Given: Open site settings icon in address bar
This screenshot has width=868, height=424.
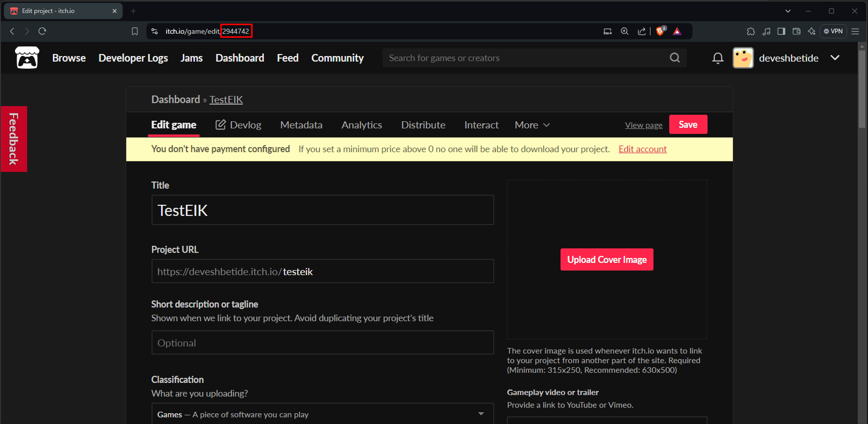Looking at the screenshot, I should tap(155, 31).
